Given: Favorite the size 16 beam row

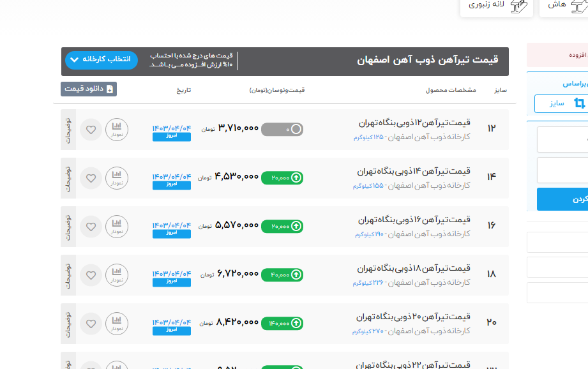Looking at the screenshot, I should 91,226.
